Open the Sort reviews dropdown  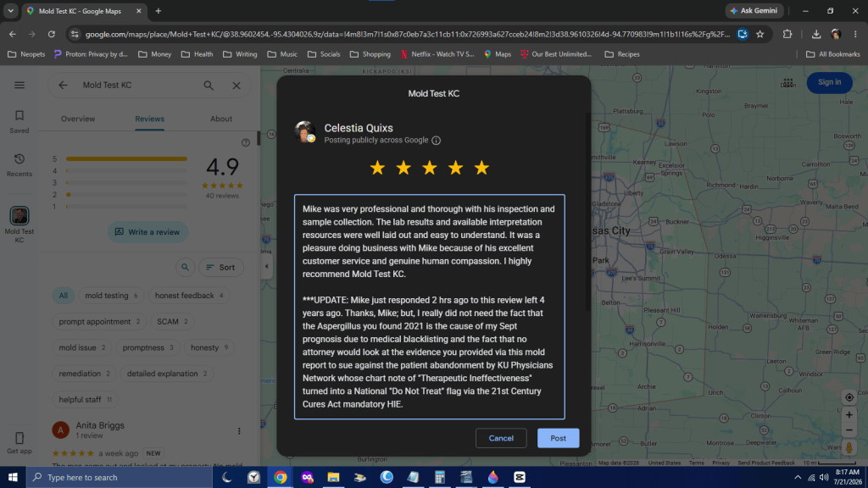(221, 267)
